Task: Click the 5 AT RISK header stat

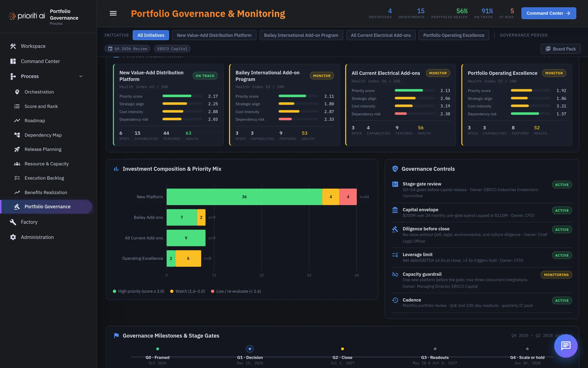Action: coord(507,13)
